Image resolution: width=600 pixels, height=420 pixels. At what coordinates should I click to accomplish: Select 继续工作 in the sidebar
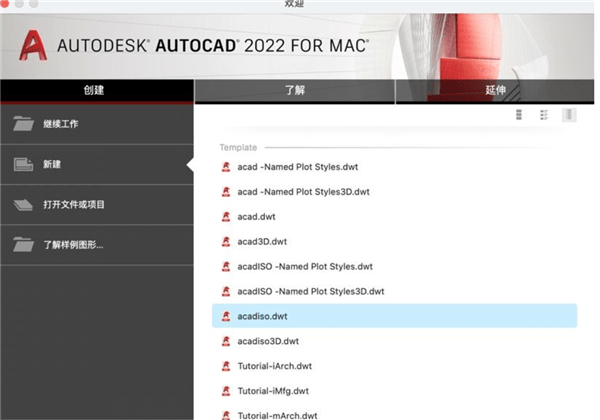[x=97, y=124]
